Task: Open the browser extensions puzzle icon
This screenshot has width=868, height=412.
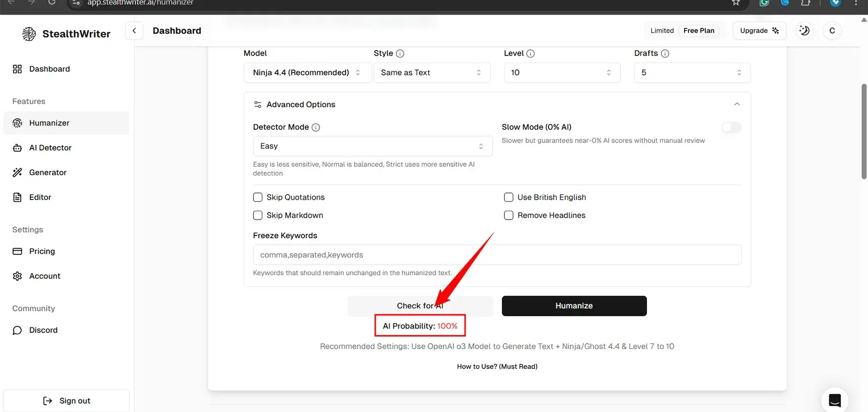Action: (x=805, y=3)
